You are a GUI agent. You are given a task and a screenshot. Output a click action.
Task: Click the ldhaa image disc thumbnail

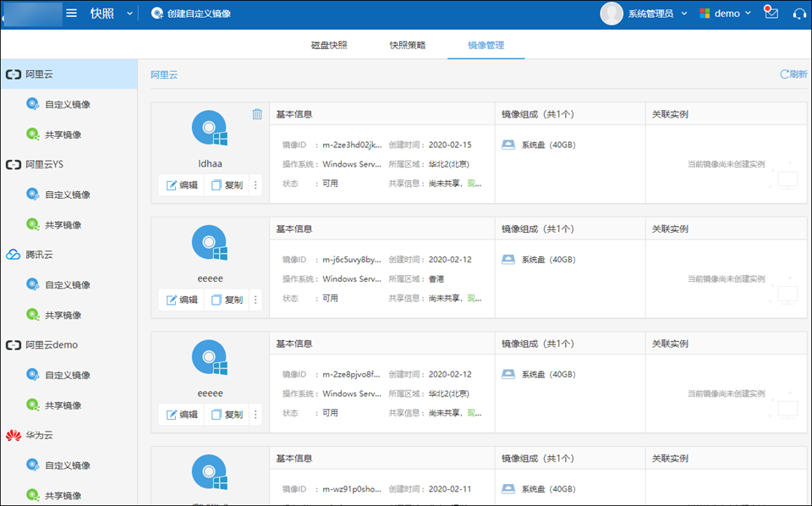[x=210, y=129]
